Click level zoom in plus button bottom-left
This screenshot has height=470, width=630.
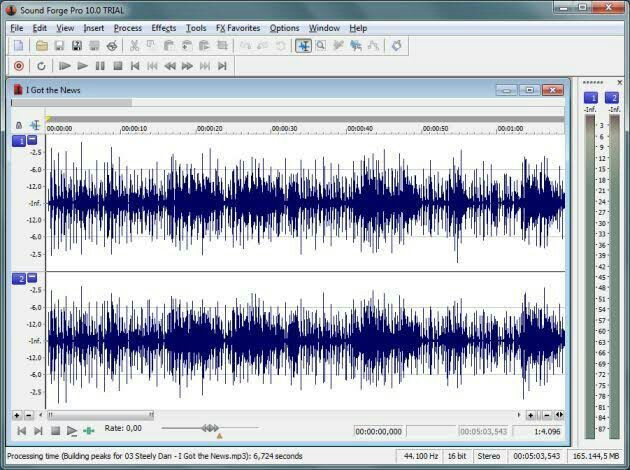[17, 415]
